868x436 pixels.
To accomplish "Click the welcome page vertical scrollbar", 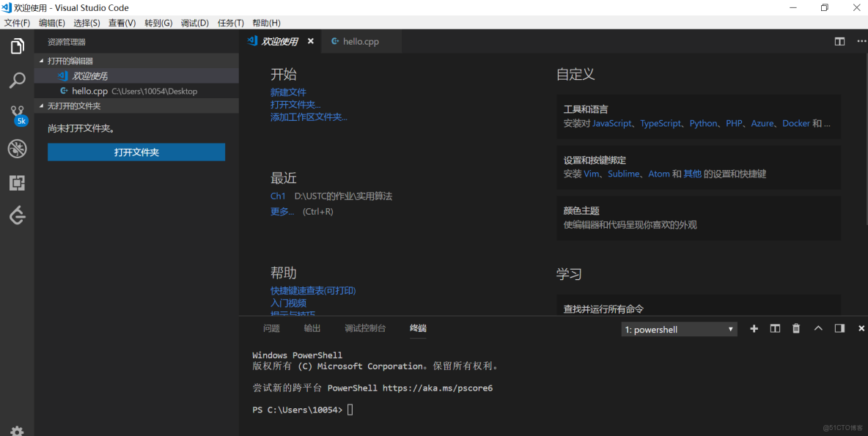I will (x=865, y=139).
